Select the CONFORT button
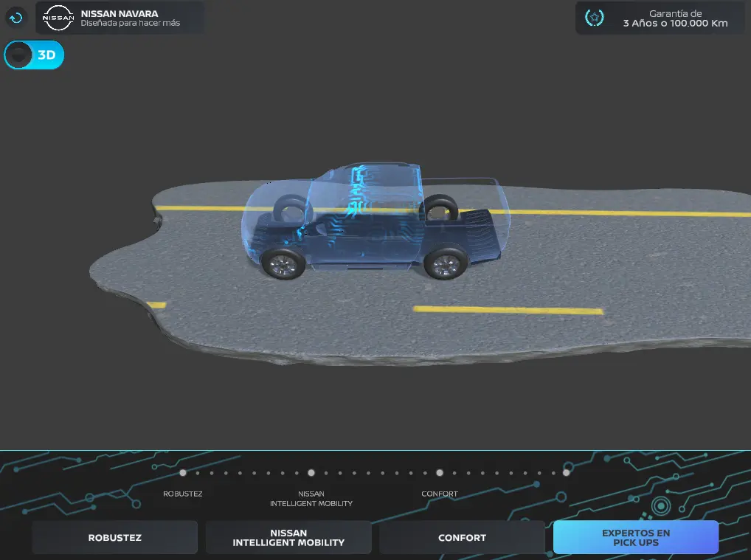751x560 pixels. click(463, 537)
